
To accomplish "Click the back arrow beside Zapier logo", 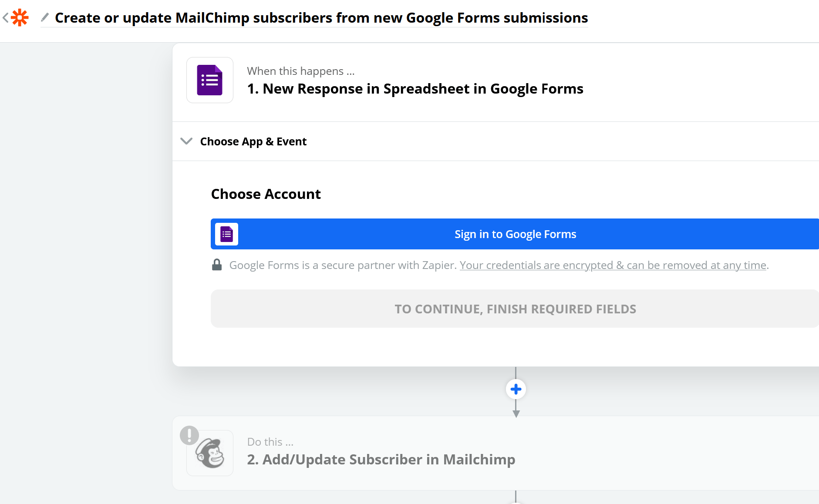I will (5, 18).
